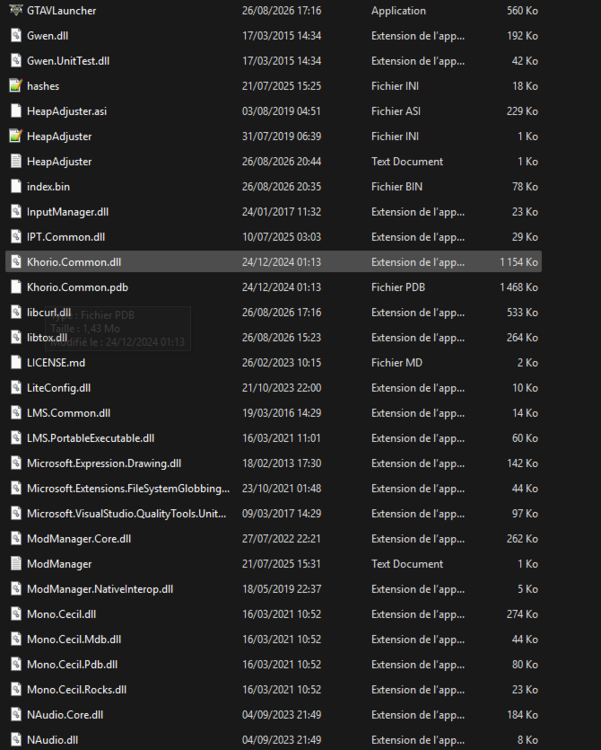601x750 pixels.
Task: Select the NAudio.dll file icon
Action: click(x=16, y=740)
